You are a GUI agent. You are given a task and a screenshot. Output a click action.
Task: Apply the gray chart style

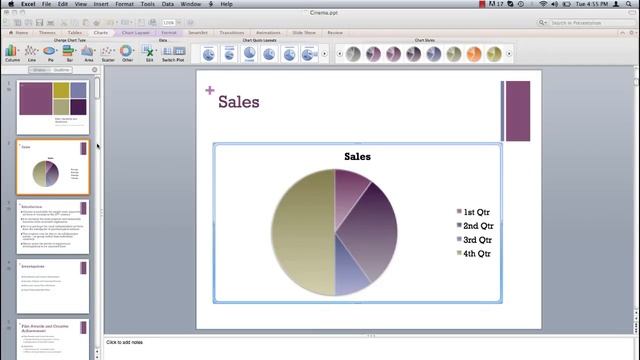[353, 54]
